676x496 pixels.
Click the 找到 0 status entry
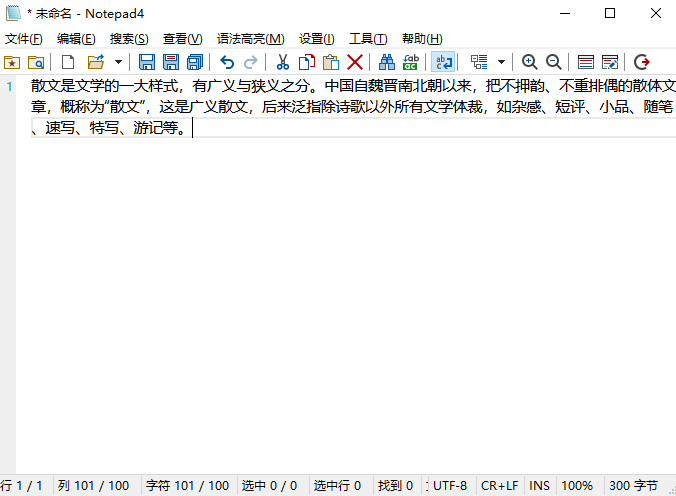(x=395, y=486)
